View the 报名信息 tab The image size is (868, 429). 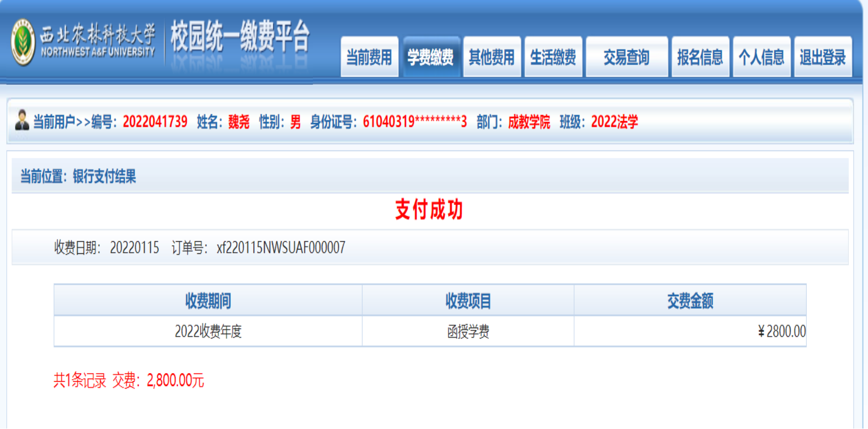(x=700, y=57)
